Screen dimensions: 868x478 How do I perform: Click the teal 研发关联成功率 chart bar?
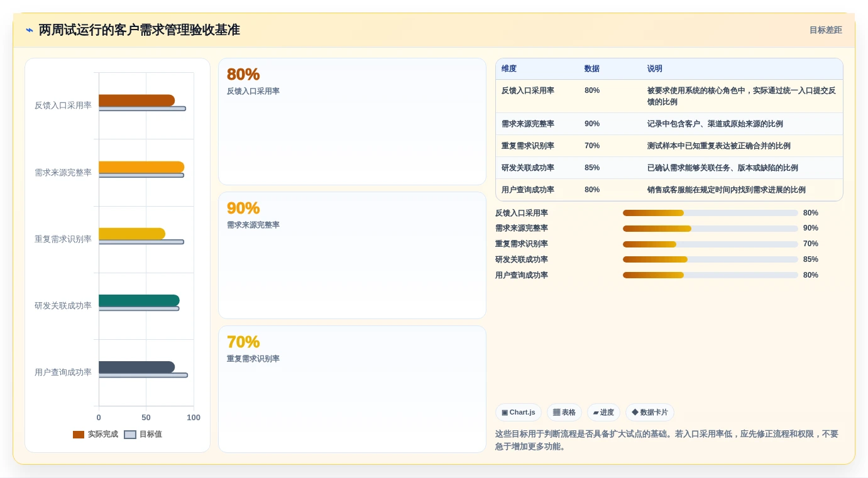pos(139,300)
